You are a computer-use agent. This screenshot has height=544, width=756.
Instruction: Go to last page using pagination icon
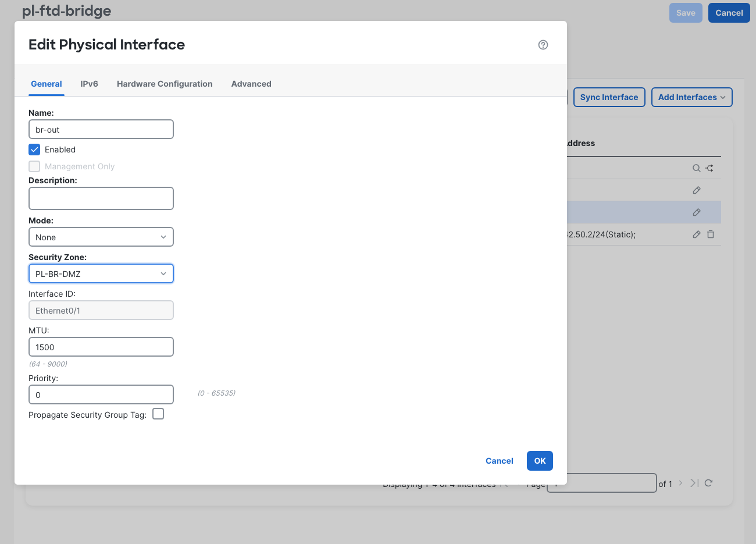pos(694,483)
